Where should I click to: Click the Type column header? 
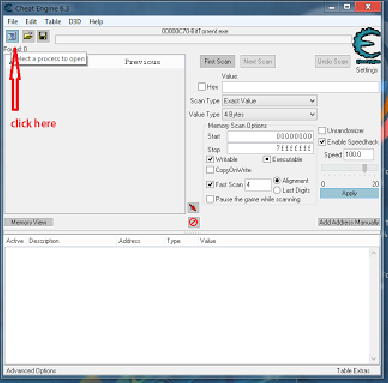174,241
